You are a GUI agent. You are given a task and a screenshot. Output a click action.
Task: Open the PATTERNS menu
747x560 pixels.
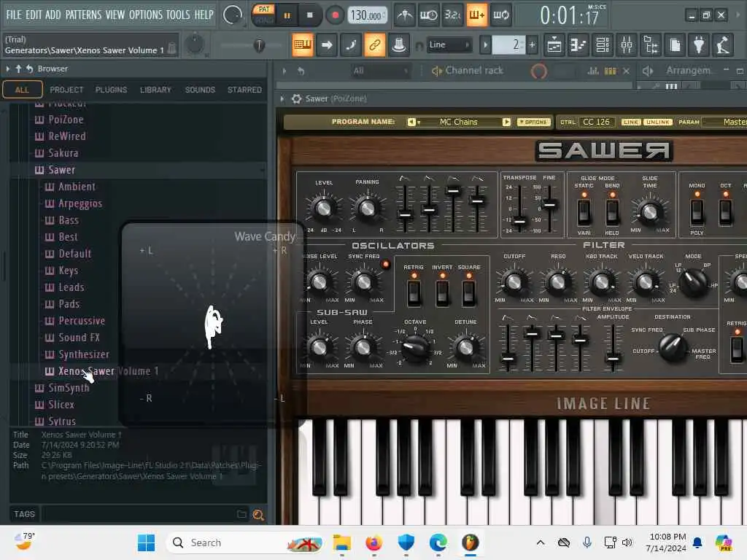[83, 15]
